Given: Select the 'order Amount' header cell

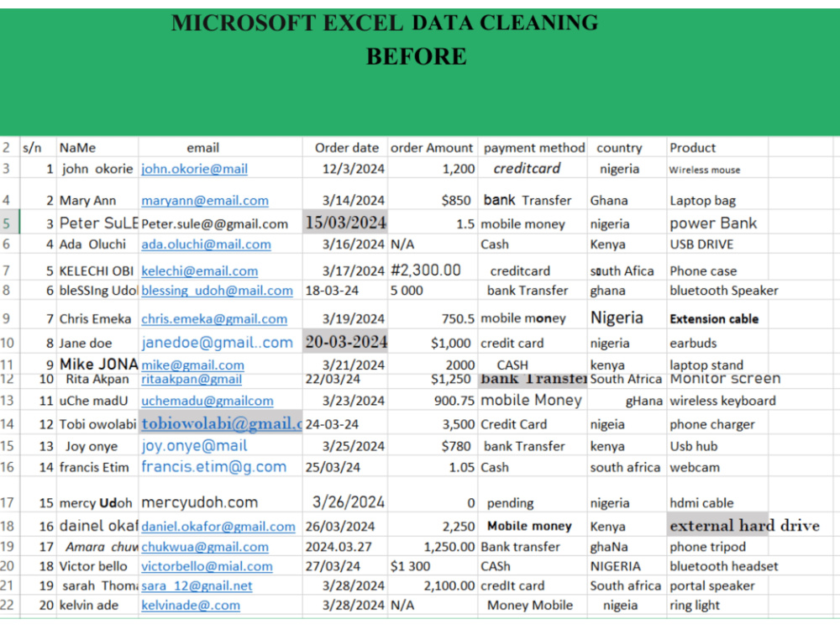Looking at the screenshot, I should point(433,147).
